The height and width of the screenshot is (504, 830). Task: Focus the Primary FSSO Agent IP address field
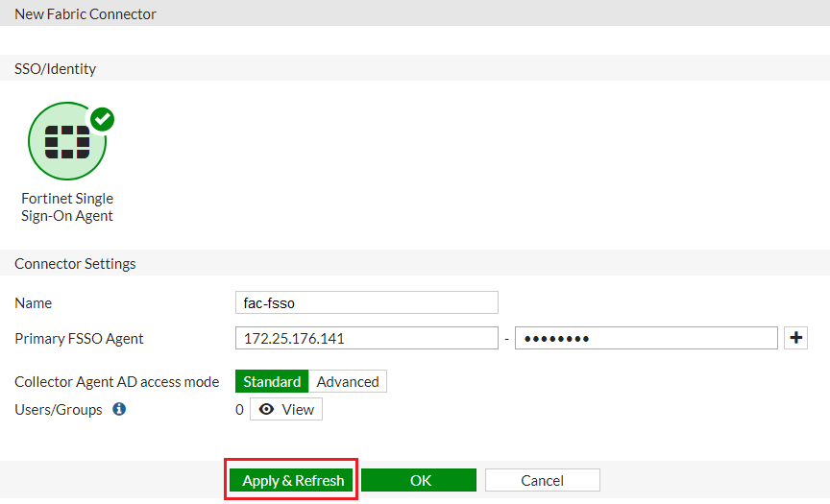pyautogui.click(x=366, y=338)
